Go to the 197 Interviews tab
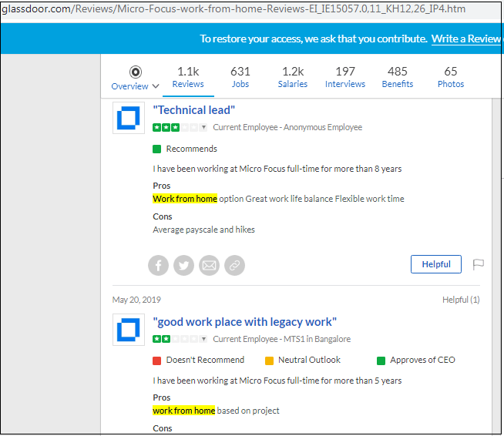Viewport: 504px width, 436px height. 345,78
